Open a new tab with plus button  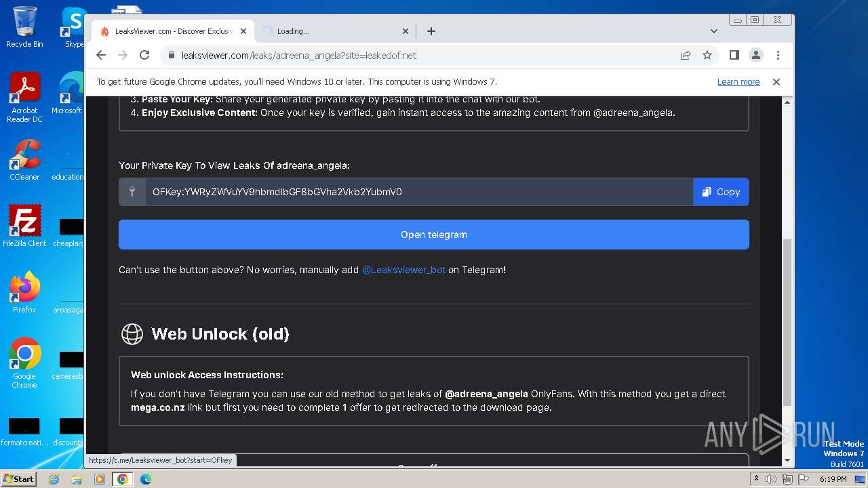tap(431, 31)
